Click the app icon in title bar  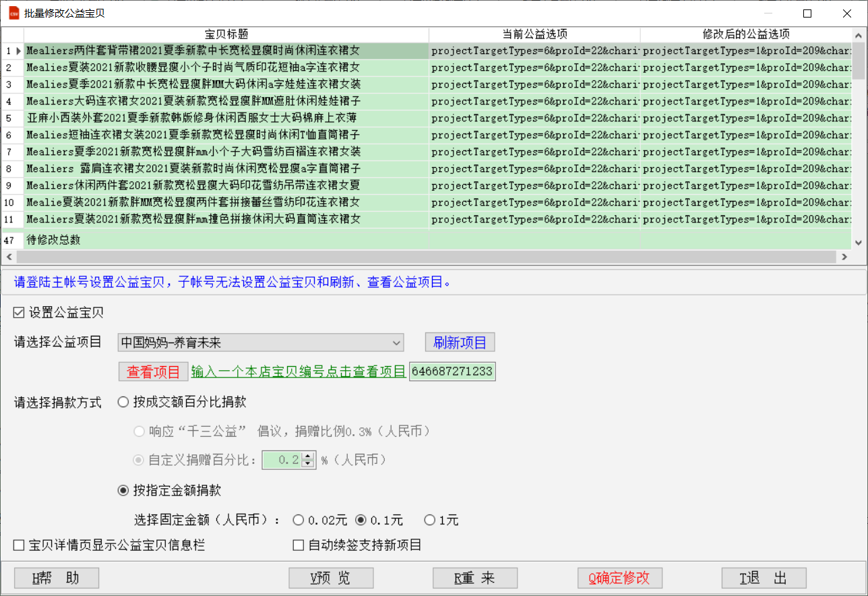pyautogui.click(x=13, y=13)
